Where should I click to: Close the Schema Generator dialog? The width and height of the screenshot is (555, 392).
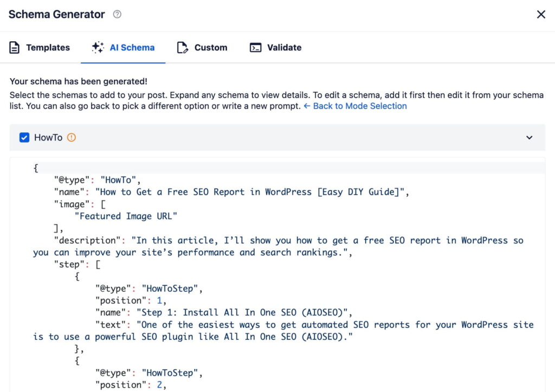pos(540,15)
